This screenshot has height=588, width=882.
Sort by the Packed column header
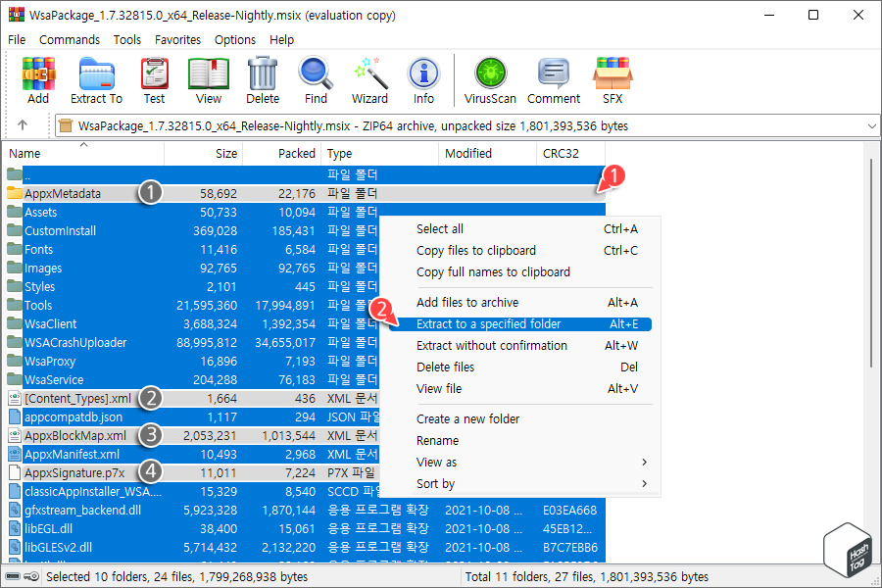coord(282,154)
